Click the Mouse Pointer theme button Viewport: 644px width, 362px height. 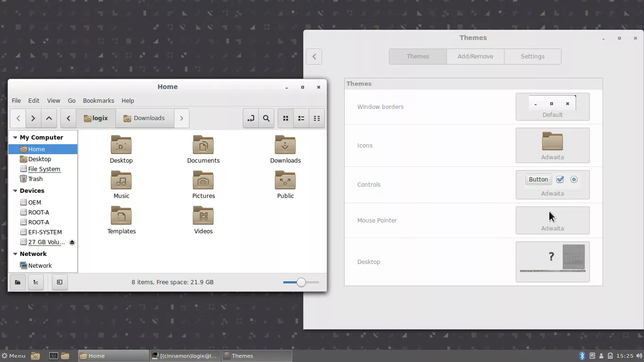coord(552,220)
